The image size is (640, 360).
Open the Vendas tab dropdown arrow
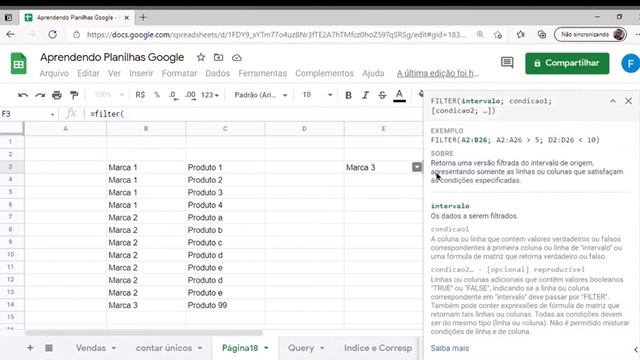114,348
